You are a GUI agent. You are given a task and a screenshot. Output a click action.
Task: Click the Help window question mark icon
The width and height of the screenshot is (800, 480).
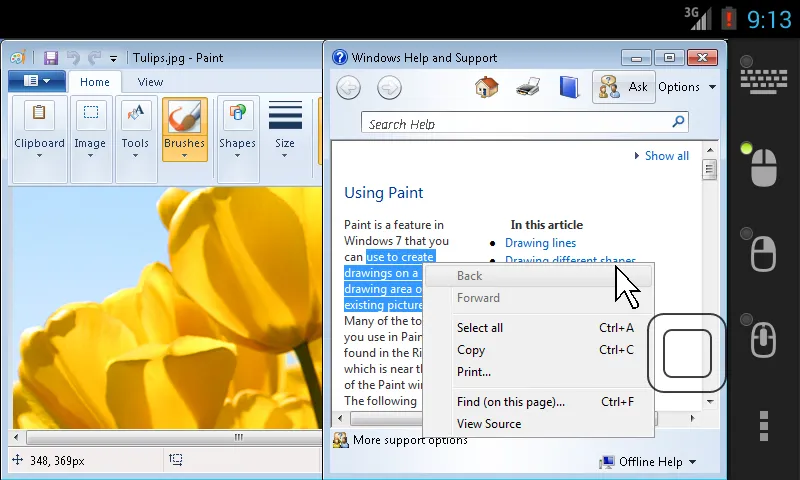[x=340, y=57]
